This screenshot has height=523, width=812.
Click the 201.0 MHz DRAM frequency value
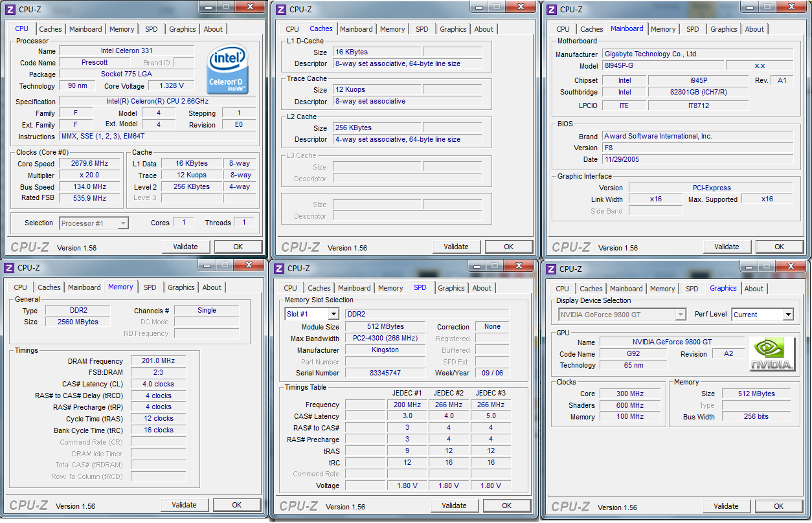[159, 361]
